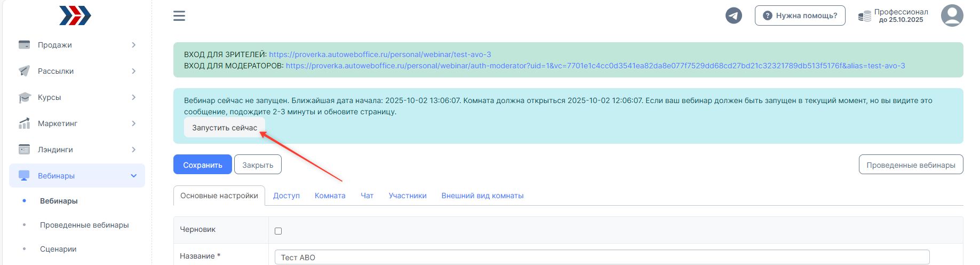Click the Маркетинг chart icon
This screenshot has height=265, width=980.
[24, 123]
